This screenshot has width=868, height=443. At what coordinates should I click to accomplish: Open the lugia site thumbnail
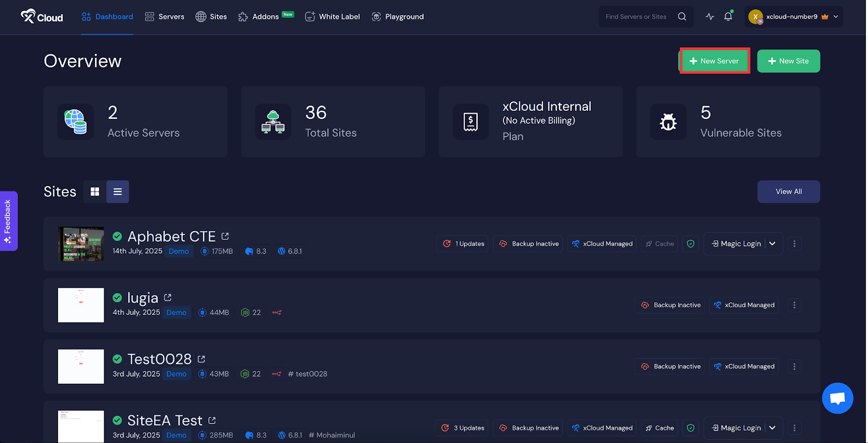(81, 305)
